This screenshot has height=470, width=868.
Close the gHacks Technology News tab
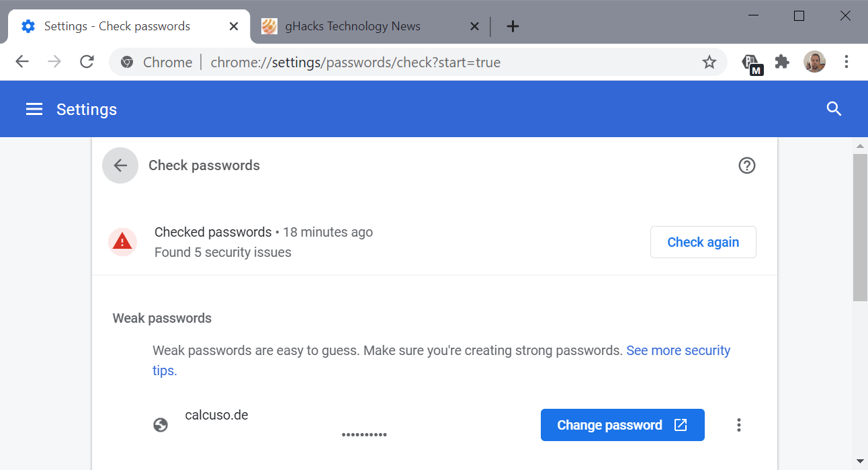[474, 27]
